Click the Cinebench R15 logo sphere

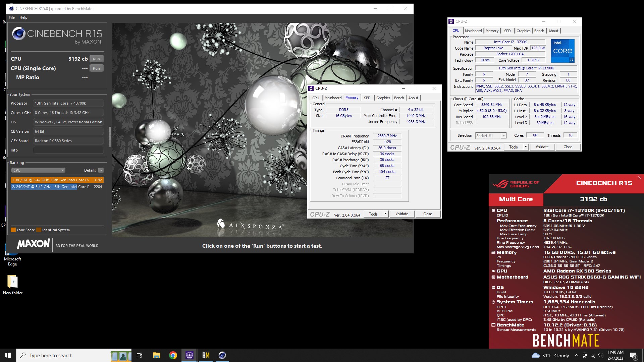19,34
